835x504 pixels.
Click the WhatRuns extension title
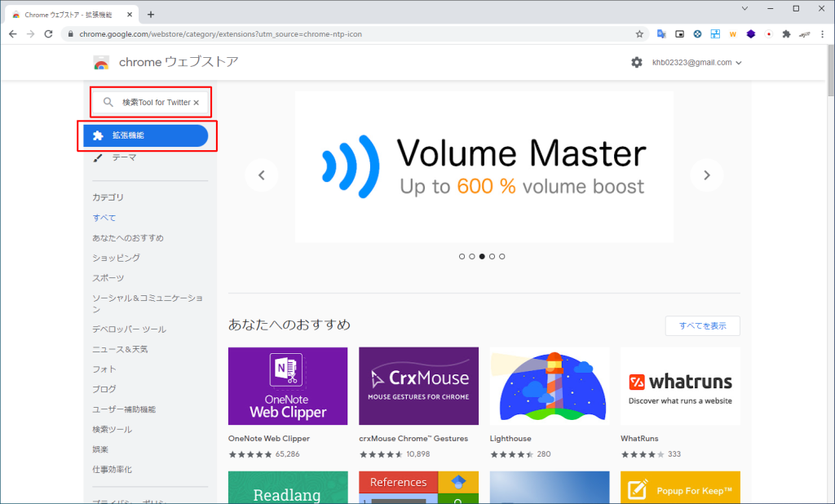(x=639, y=439)
